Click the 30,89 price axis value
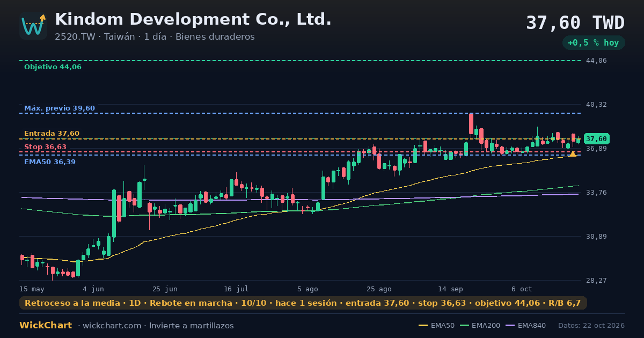644x338 pixels. pyautogui.click(x=596, y=237)
